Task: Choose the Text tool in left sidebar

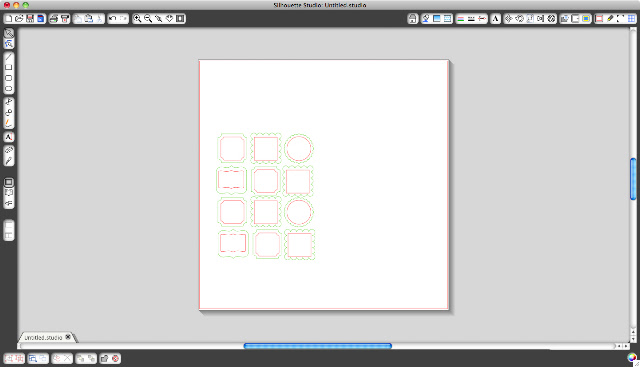Action: tap(9, 137)
